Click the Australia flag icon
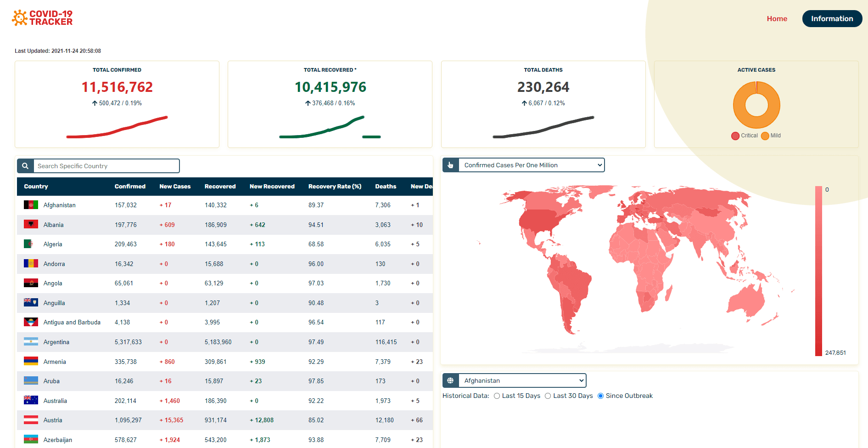 pyautogui.click(x=31, y=401)
